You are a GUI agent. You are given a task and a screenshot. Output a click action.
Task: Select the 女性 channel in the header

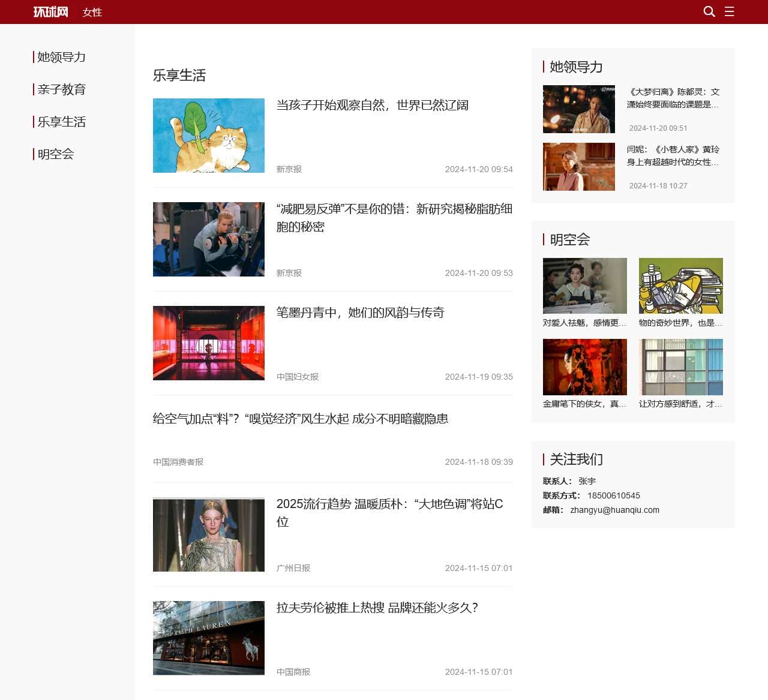(92, 11)
